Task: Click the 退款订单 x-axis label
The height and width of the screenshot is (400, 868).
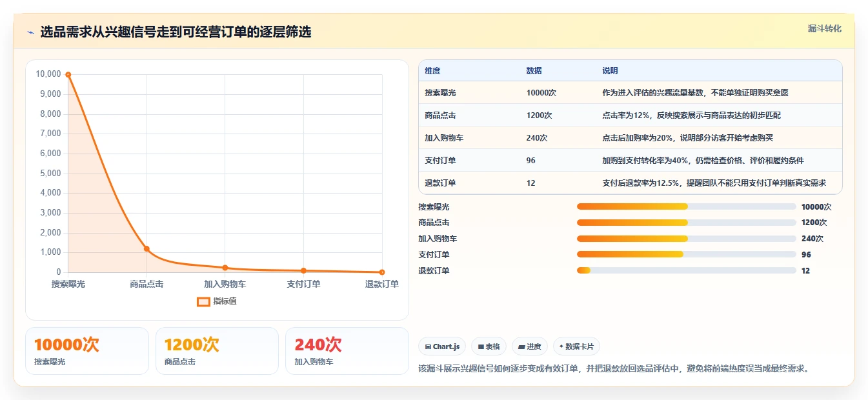Action: point(382,284)
